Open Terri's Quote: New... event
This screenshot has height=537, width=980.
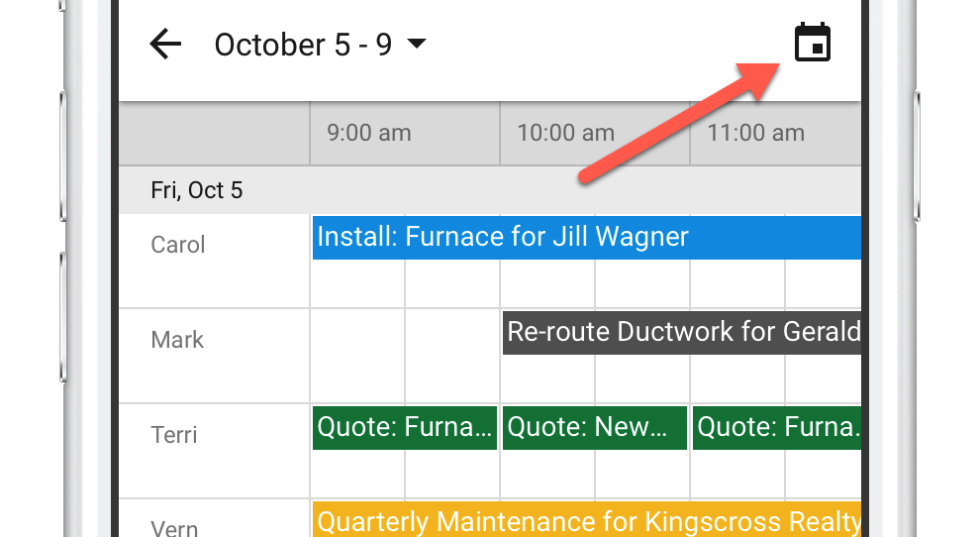(594, 428)
